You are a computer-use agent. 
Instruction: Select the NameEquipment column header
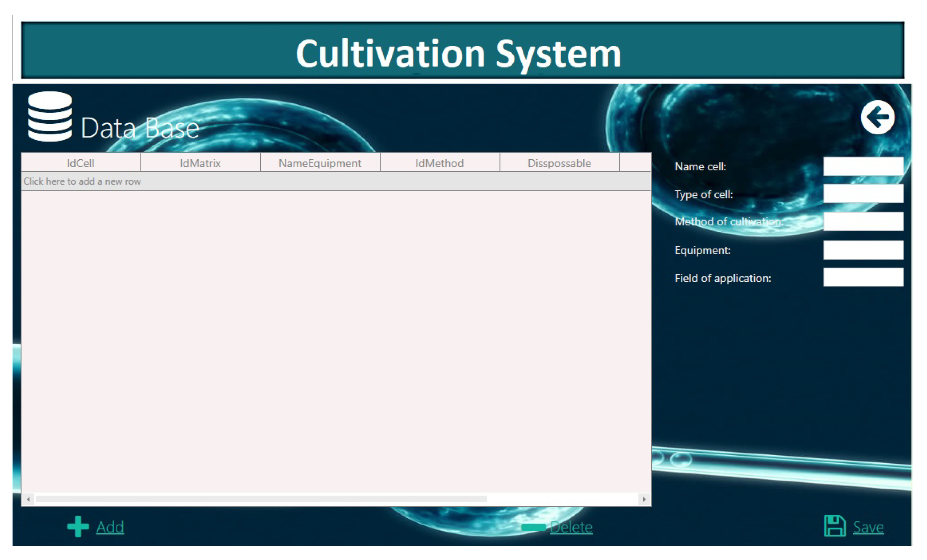pyautogui.click(x=320, y=163)
